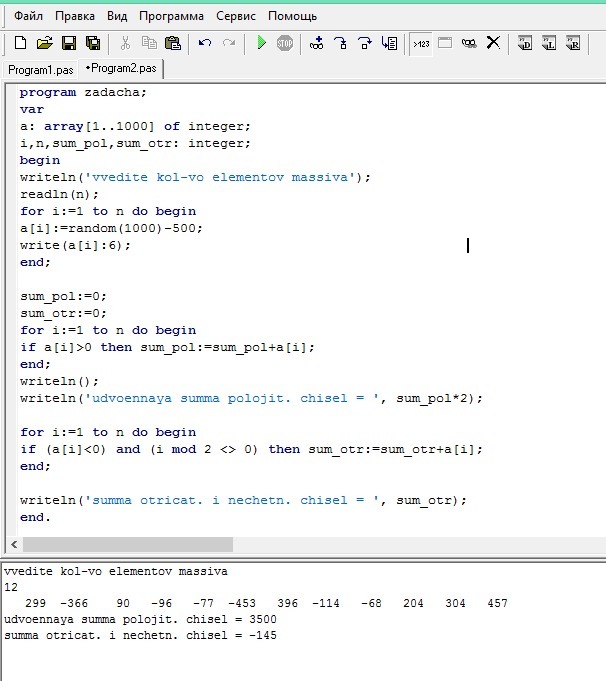Click the toolbar icon labeled R

click(x=573, y=43)
